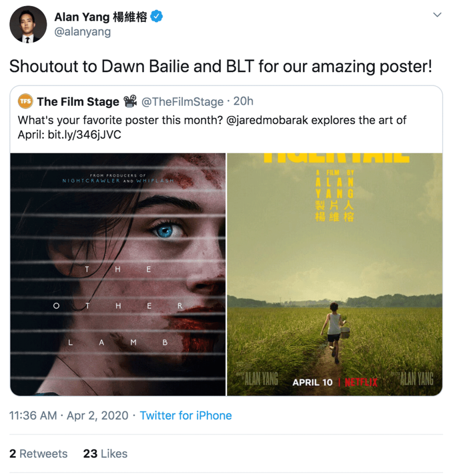Click the blue verified badge
This screenshot has height=476, width=453.
click(x=157, y=16)
